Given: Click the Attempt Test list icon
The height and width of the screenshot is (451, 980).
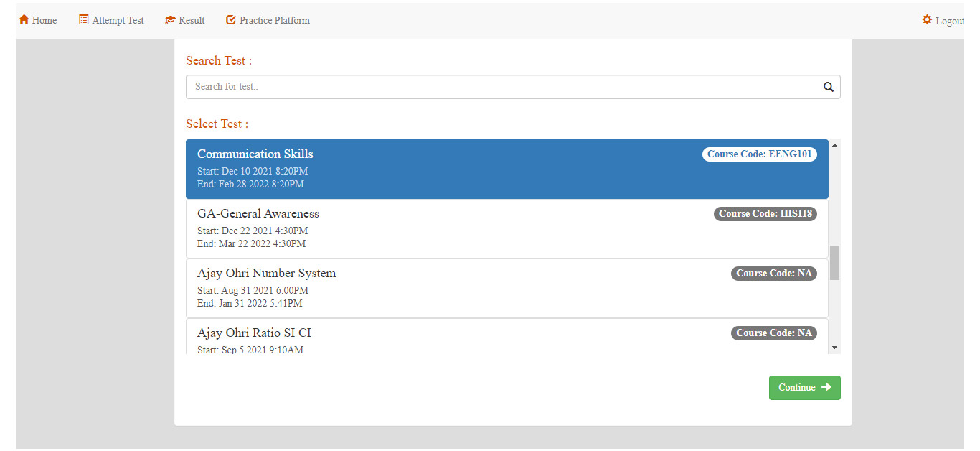Looking at the screenshot, I should tap(84, 20).
